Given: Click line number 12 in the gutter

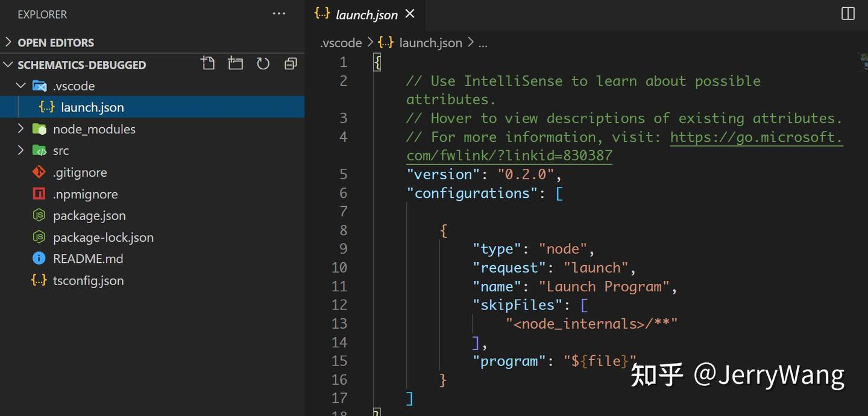Looking at the screenshot, I should (339, 305).
